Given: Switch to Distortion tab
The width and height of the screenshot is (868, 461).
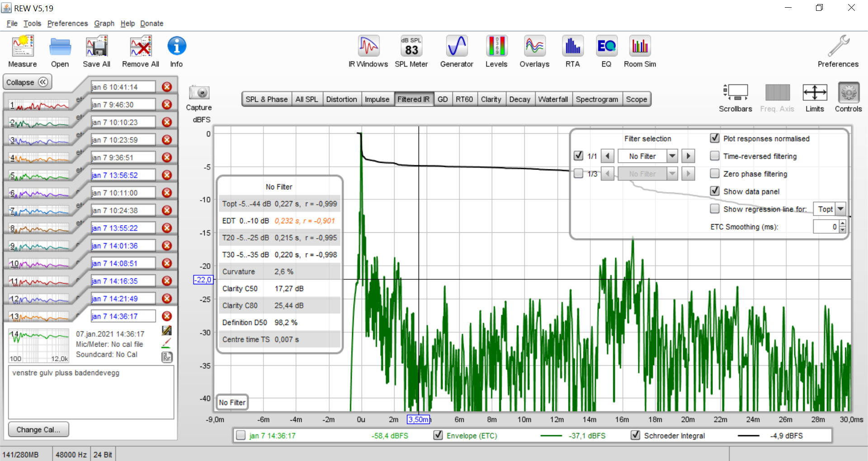Looking at the screenshot, I should [x=341, y=99].
